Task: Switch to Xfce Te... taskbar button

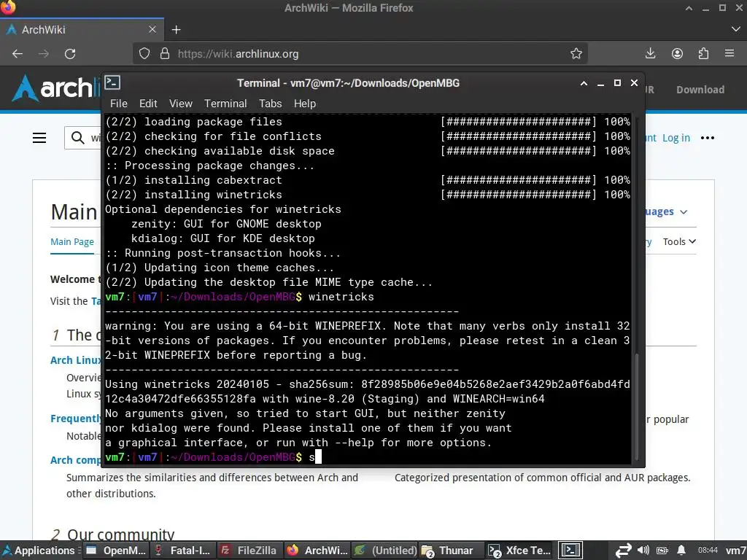Action: [519, 551]
